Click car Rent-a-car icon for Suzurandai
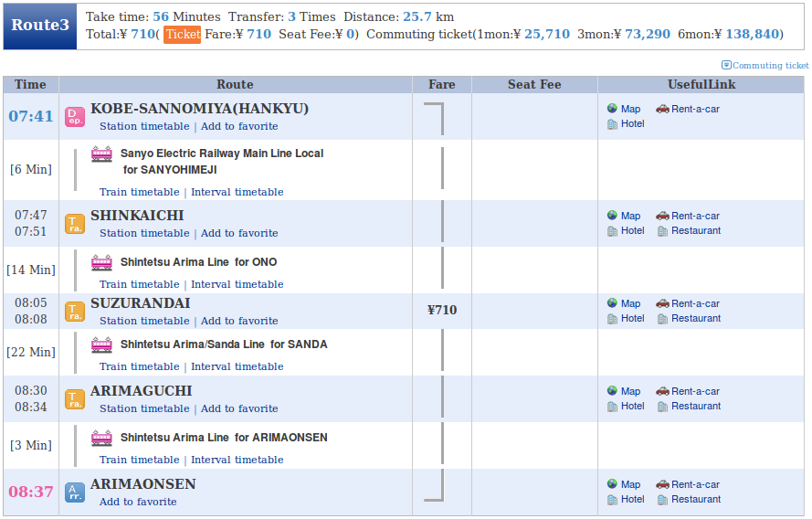The height and width of the screenshot is (519, 812). tap(662, 303)
